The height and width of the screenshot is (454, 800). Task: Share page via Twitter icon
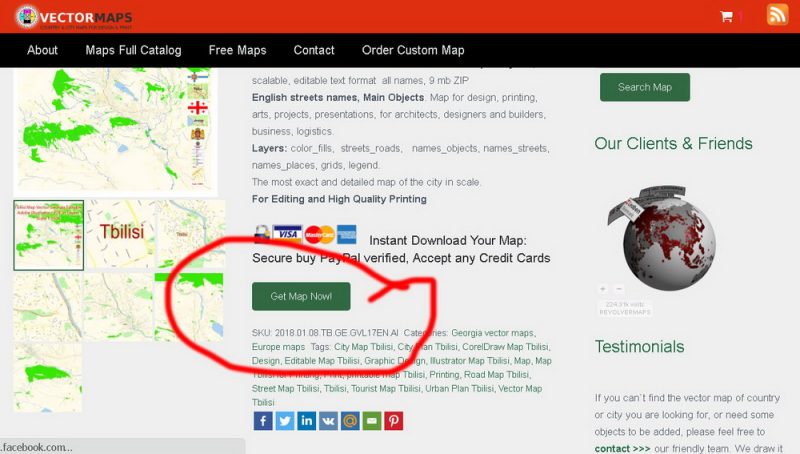tap(285, 421)
